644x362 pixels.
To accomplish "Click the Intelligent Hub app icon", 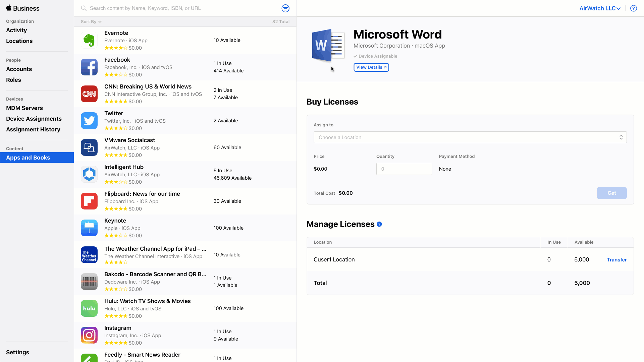I will 89,174.
